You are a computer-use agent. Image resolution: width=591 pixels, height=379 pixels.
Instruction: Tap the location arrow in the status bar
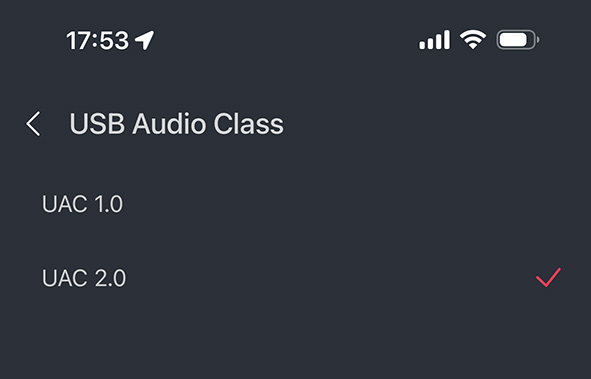point(145,40)
